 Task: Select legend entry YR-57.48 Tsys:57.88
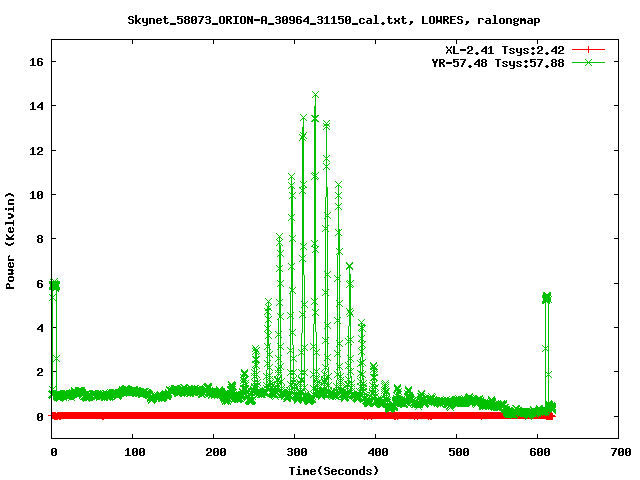498,63
